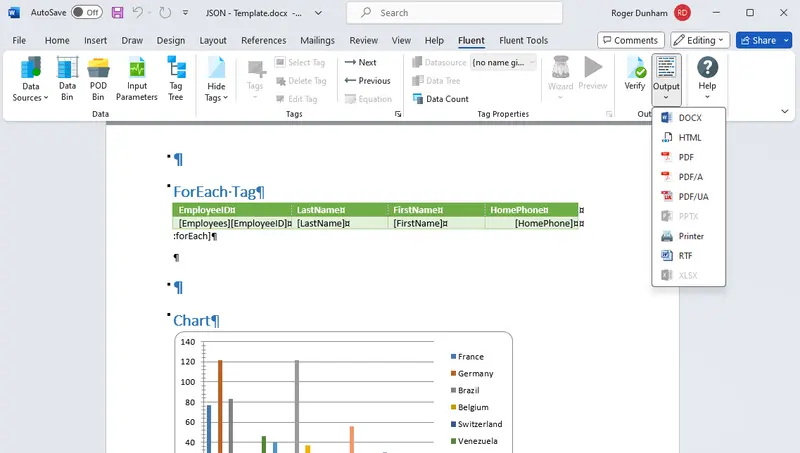The width and height of the screenshot is (800, 453).
Task: Click the Share button
Action: (x=758, y=40)
